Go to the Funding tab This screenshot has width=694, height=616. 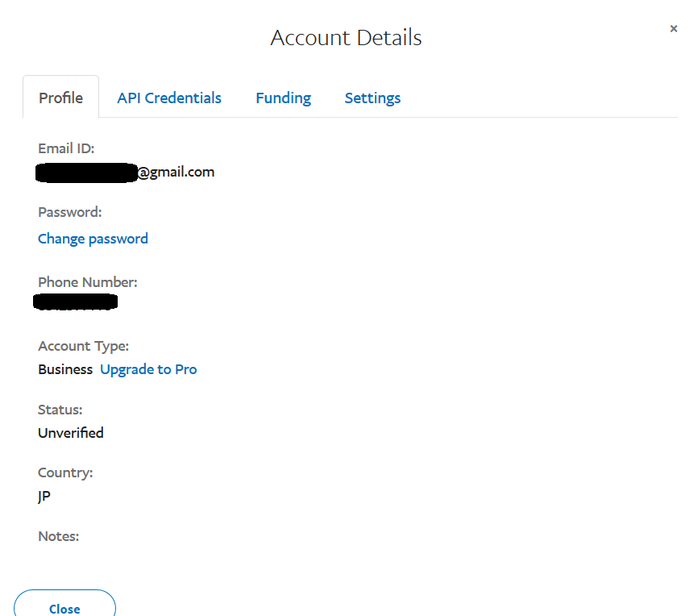[283, 98]
